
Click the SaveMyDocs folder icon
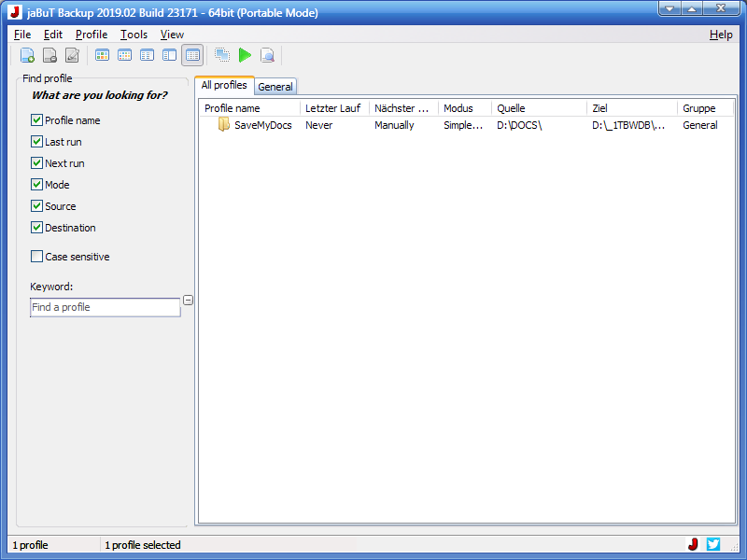pyautogui.click(x=223, y=125)
